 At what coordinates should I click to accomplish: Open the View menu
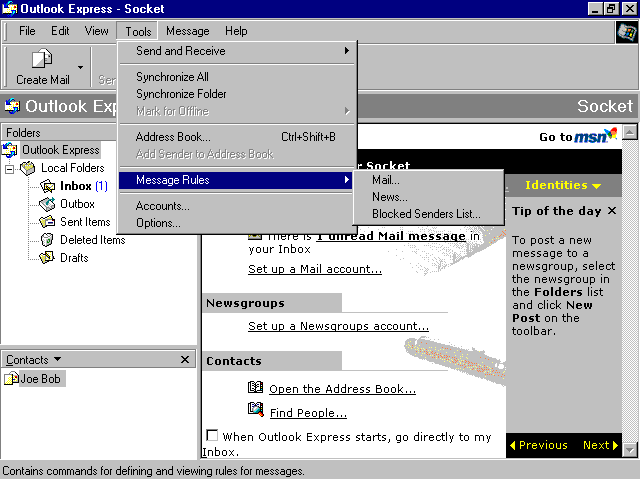pyautogui.click(x=97, y=31)
